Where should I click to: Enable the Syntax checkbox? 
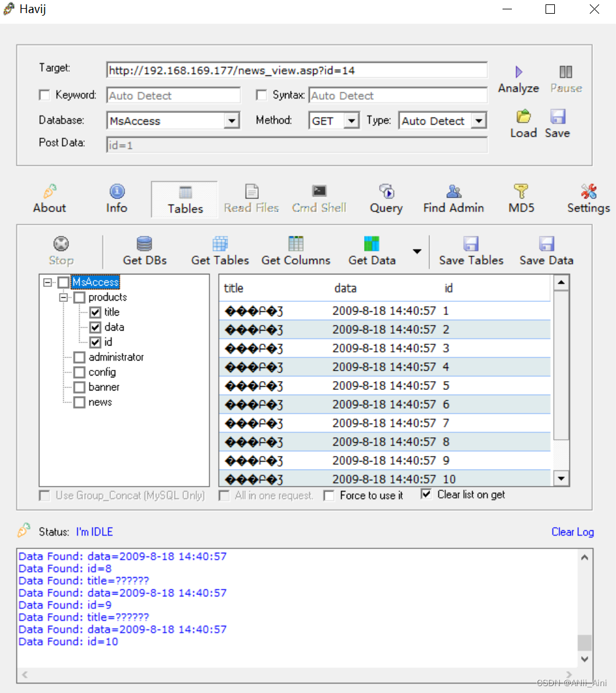(262, 95)
